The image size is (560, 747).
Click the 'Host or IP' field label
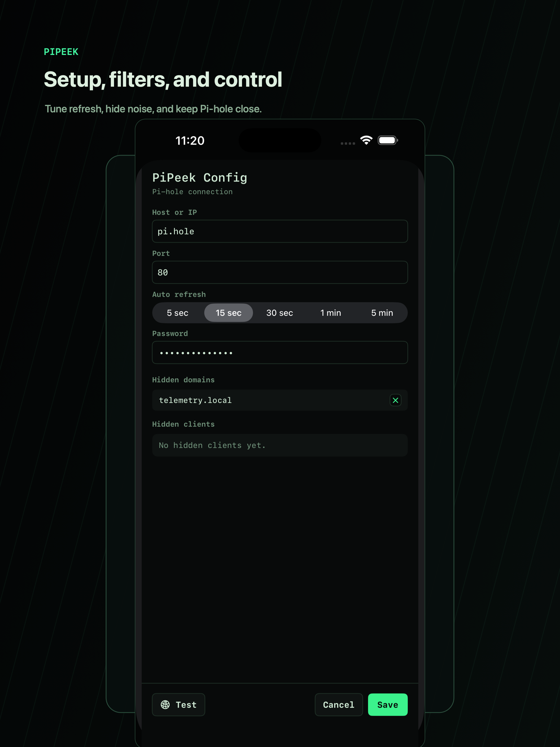(x=174, y=212)
